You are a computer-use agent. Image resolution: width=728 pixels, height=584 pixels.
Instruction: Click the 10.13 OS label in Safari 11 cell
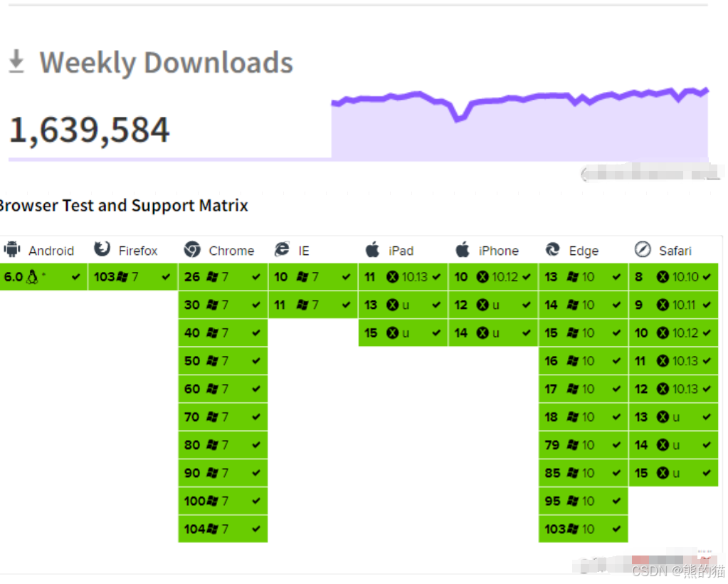pos(685,361)
